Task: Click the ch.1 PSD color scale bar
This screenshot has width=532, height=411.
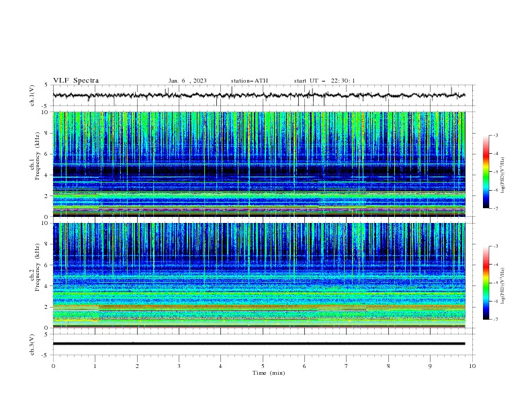Action: (486, 172)
